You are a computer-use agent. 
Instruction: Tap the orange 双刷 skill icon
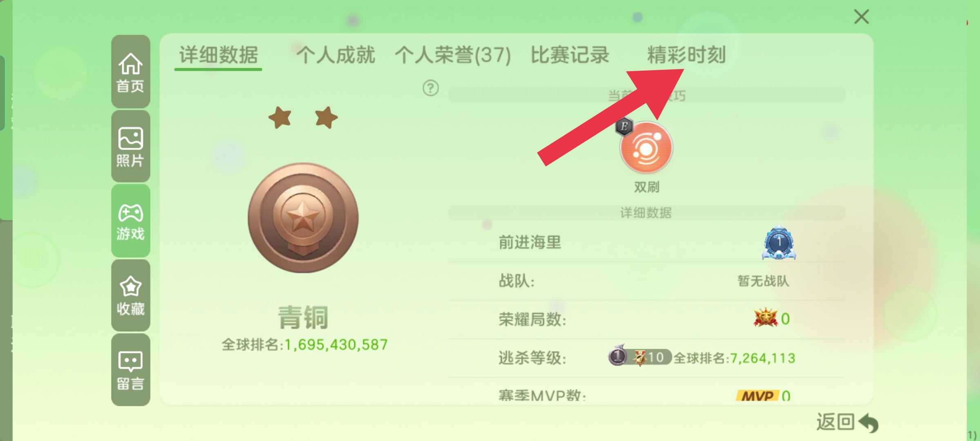[x=646, y=147]
